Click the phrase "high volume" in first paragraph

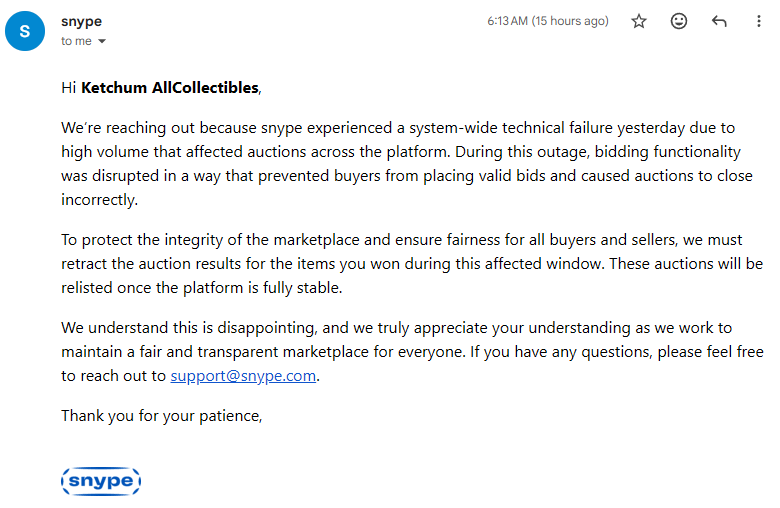(x=103, y=152)
